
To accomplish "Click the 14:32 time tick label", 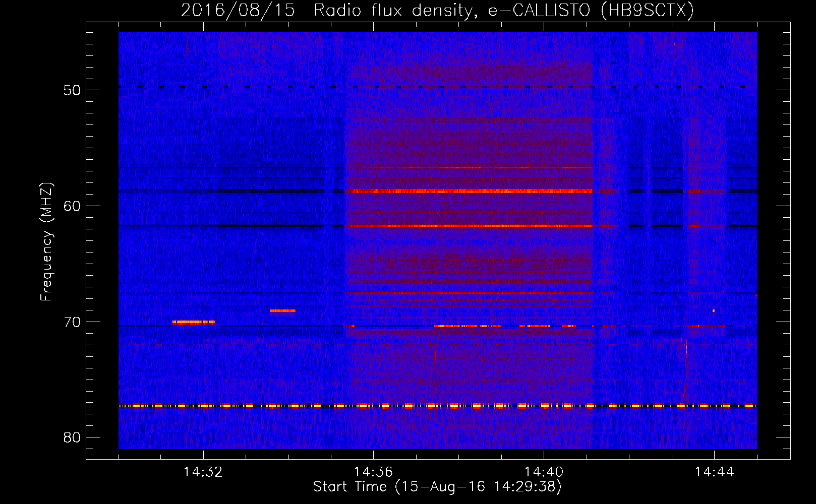I will click(203, 472).
